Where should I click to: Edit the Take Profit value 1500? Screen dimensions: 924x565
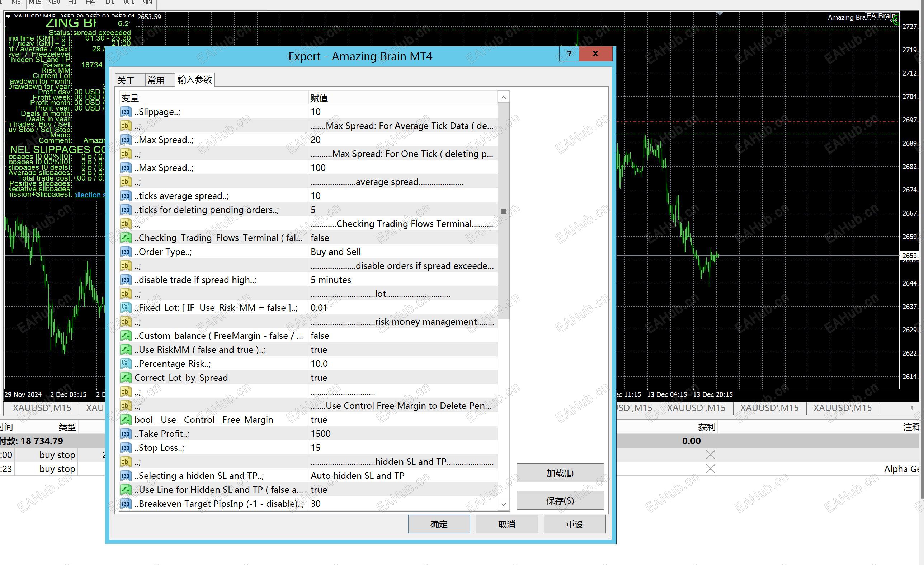click(x=403, y=434)
